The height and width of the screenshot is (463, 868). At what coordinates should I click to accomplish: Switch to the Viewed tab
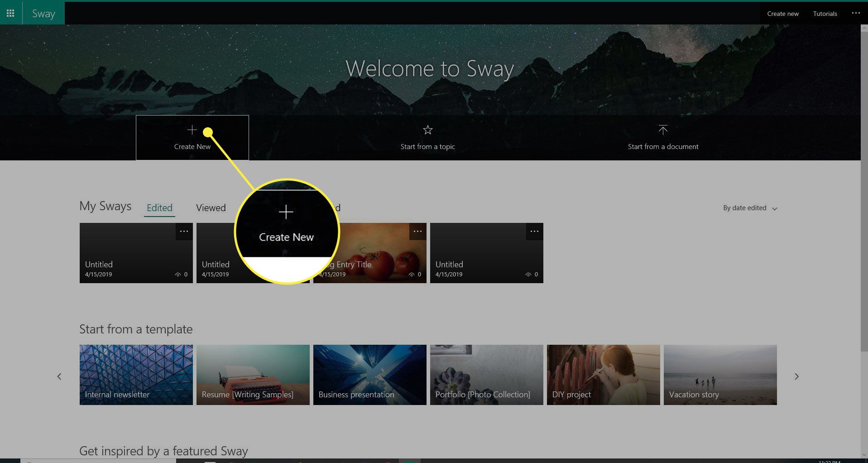click(211, 208)
